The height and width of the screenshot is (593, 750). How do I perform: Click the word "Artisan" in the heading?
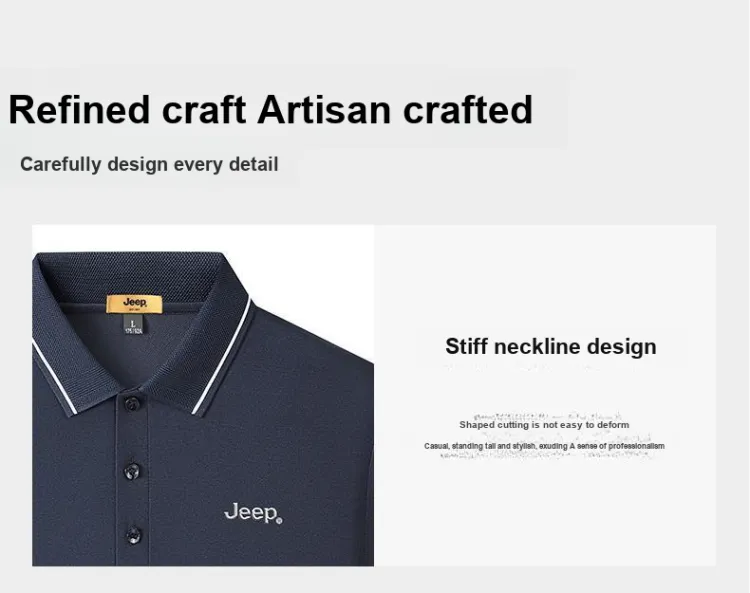[x=324, y=110]
